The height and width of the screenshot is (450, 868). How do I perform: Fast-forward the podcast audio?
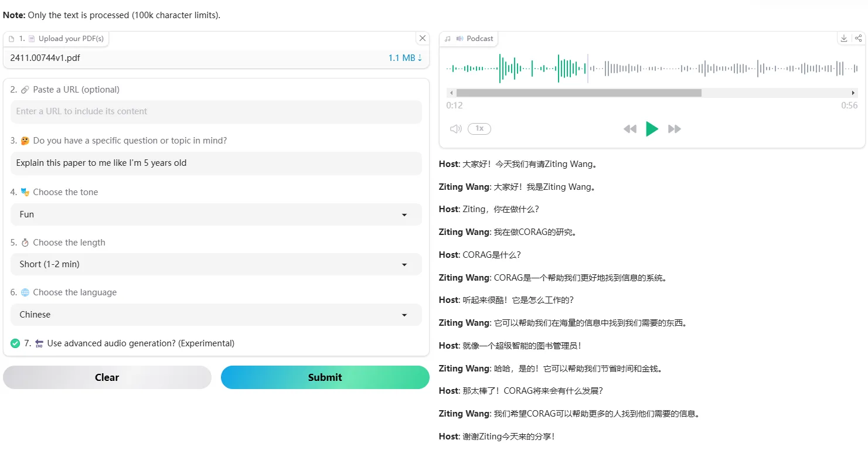click(675, 129)
